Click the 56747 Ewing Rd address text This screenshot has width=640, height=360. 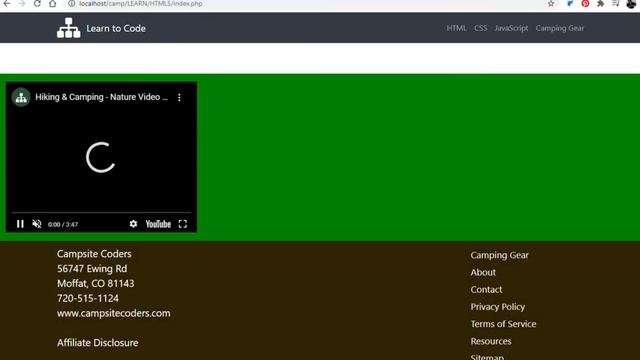tap(92, 269)
